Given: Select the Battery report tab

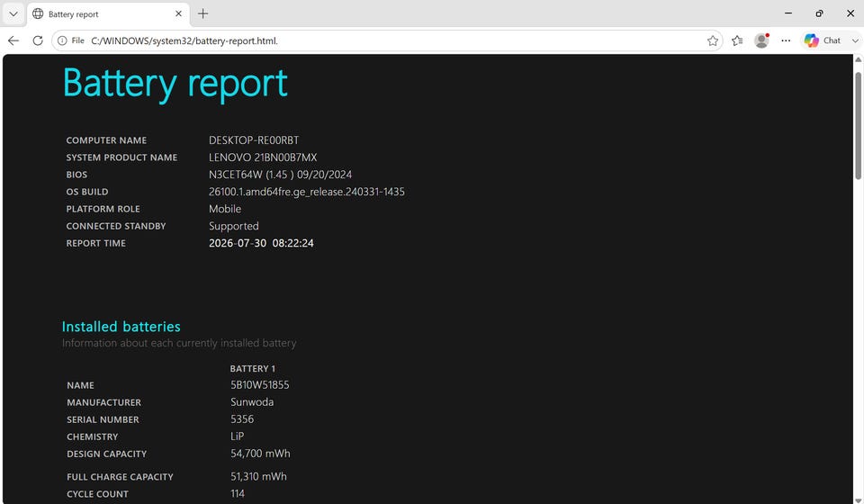Looking at the screenshot, I should [x=109, y=14].
